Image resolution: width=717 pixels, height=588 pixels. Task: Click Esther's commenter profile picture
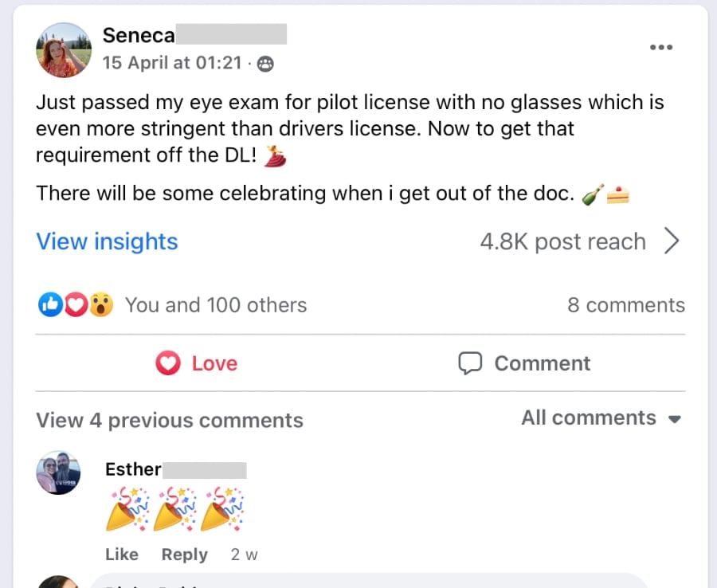coord(58,472)
